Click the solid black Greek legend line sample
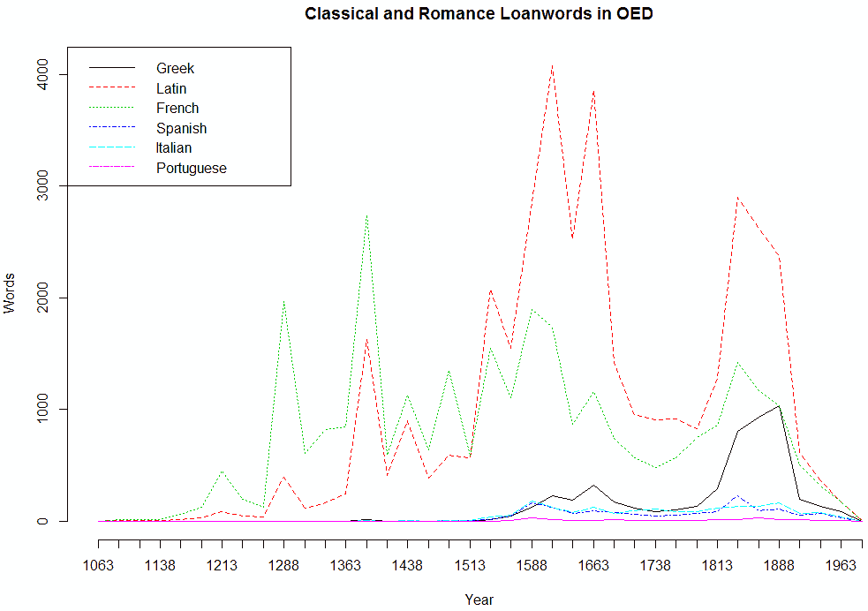Screen dimensions: 868x611 [x=110, y=68]
